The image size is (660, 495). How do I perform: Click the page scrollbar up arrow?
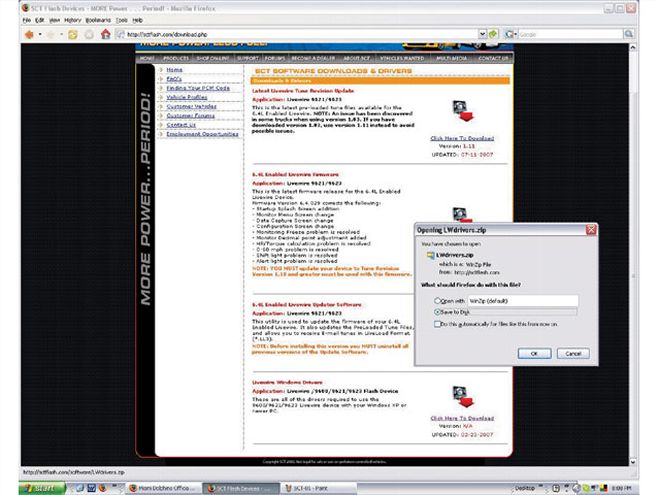coord(632,48)
